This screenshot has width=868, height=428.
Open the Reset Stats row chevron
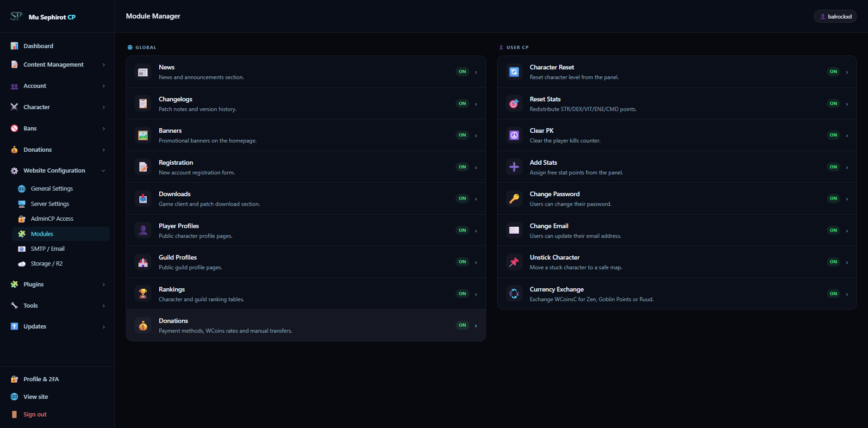tap(847, 104)
